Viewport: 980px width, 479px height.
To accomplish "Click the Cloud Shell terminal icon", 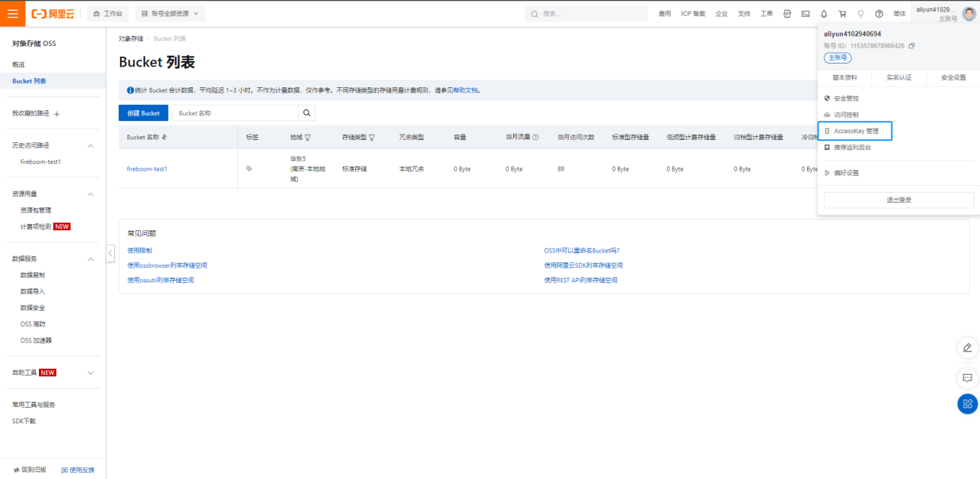I will coord(805,14).
